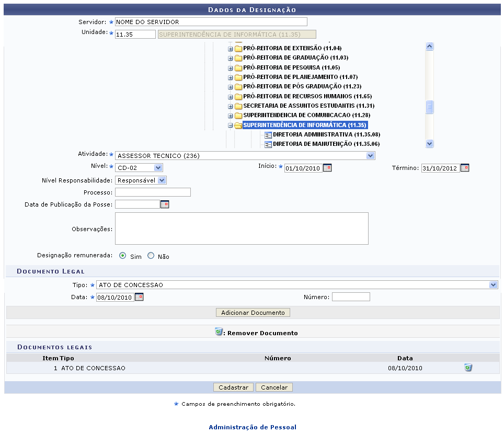Expand Pró-Reitoria de Graduação tree node
The width and height of the screenshot is (504, 434).
[230, 58]
